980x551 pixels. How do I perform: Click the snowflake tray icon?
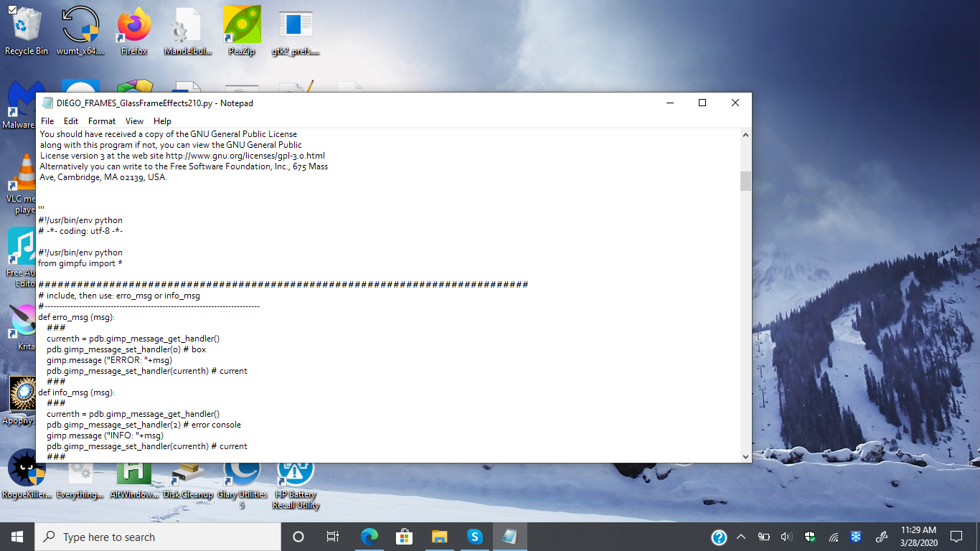[856, 537]
